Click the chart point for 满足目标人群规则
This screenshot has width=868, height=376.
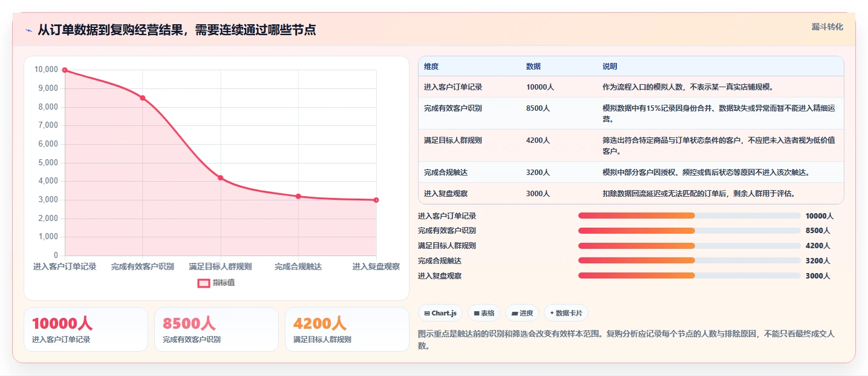click(x=221, y=177)
